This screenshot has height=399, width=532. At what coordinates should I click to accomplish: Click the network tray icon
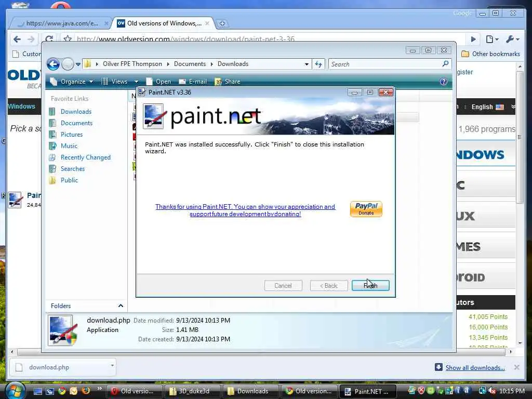tap(482, 391)
